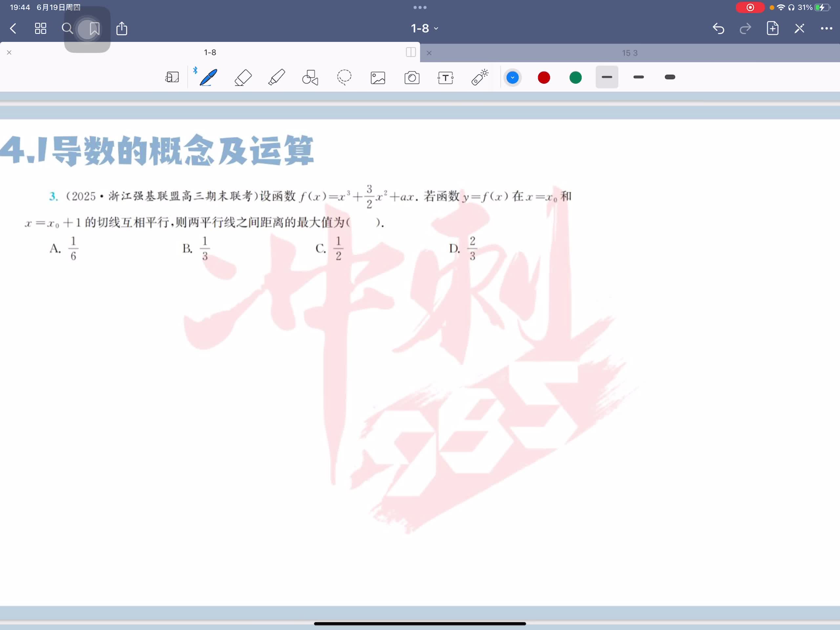This screenshot has width=840, height=630.
Task: Open the share export button
Action: pos(121,29)
